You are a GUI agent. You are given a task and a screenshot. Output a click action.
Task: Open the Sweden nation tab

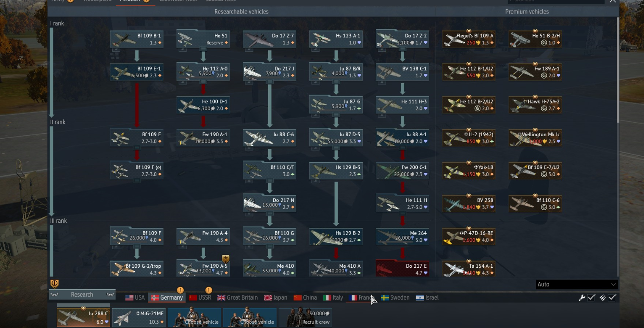point(395,297)
